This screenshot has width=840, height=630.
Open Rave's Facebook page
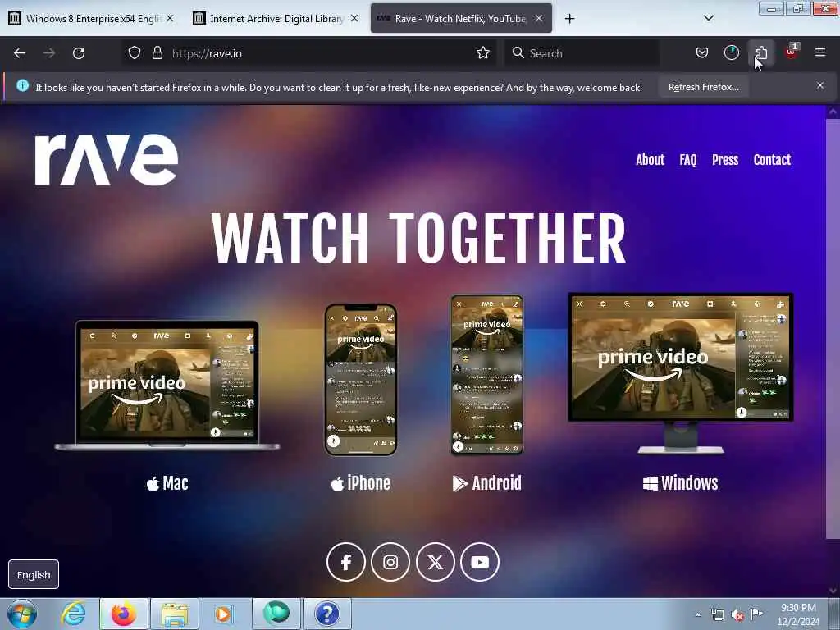(x=346, y=562)
